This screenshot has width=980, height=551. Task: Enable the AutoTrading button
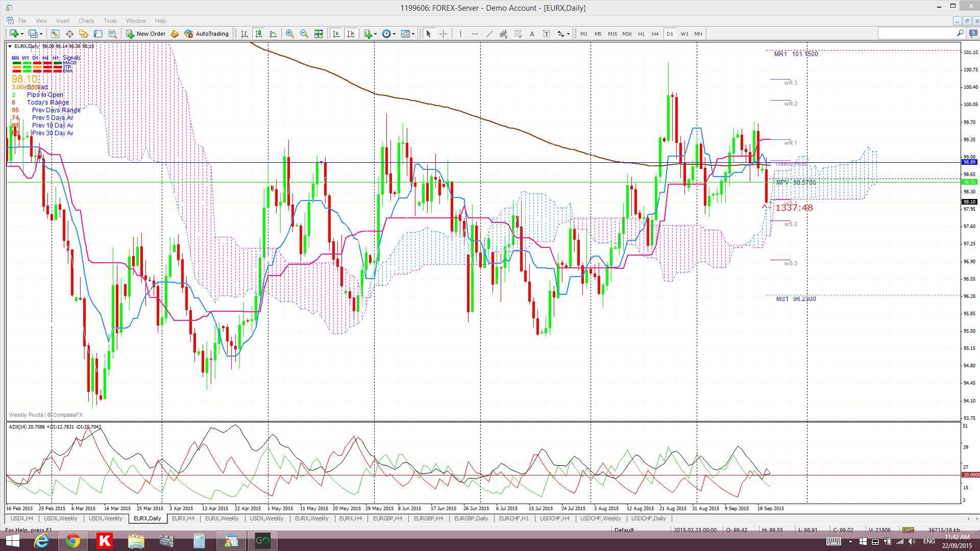pos(207,34)
